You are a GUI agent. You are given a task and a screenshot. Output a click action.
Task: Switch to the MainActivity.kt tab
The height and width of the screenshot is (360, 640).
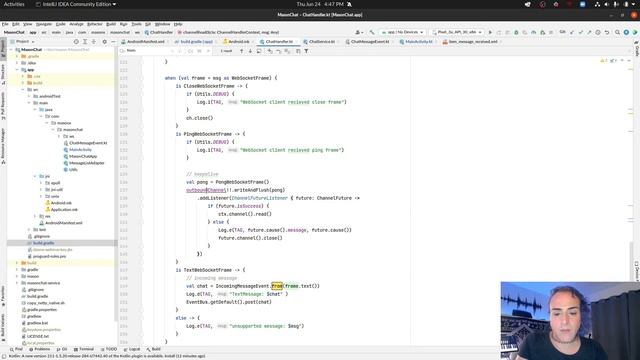point(418,42)
